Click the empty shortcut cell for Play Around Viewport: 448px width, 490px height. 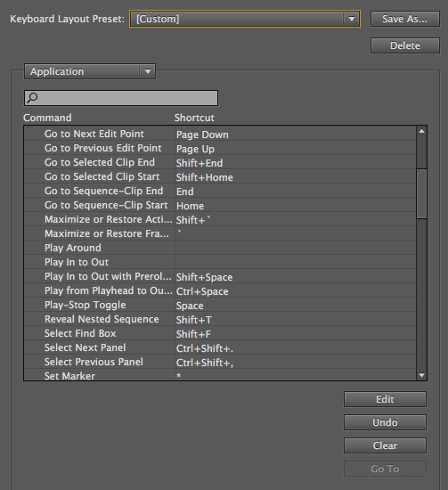(x=295, y=248)
